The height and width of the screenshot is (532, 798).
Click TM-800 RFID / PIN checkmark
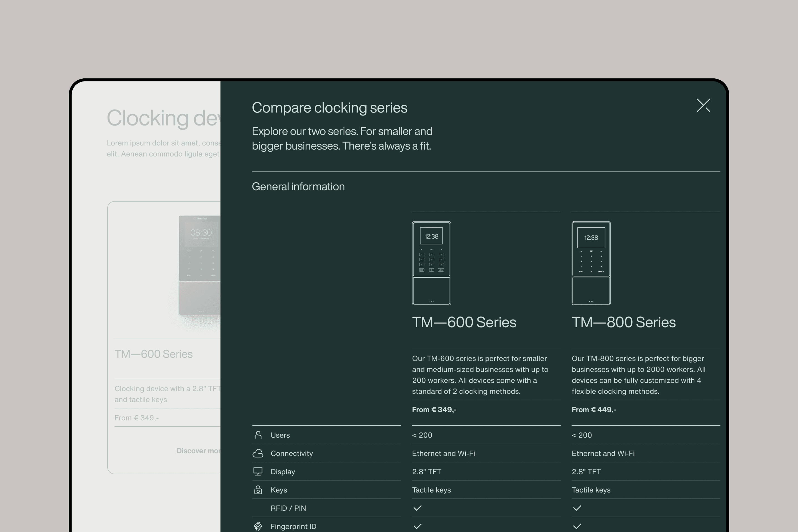pyautogui.click(x=577, y=508)
